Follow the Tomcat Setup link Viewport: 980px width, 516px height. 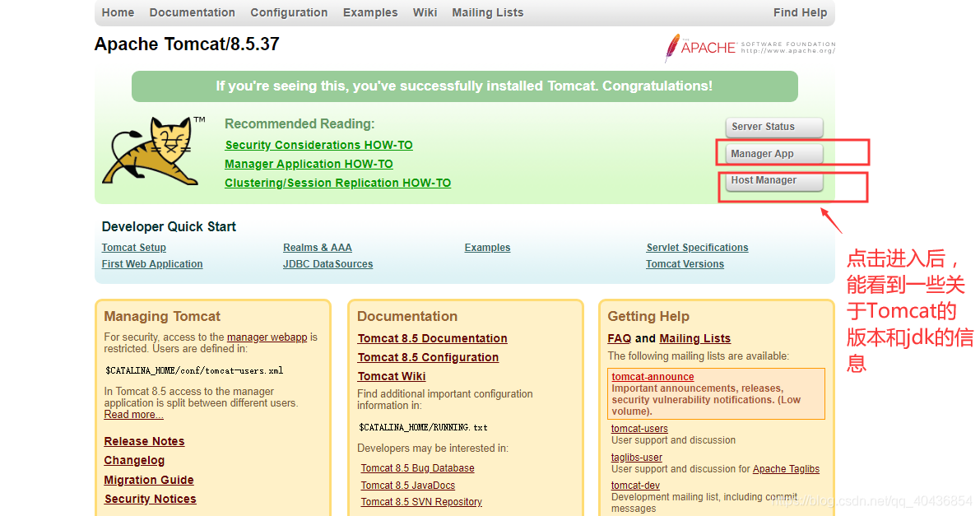(134, 248)
